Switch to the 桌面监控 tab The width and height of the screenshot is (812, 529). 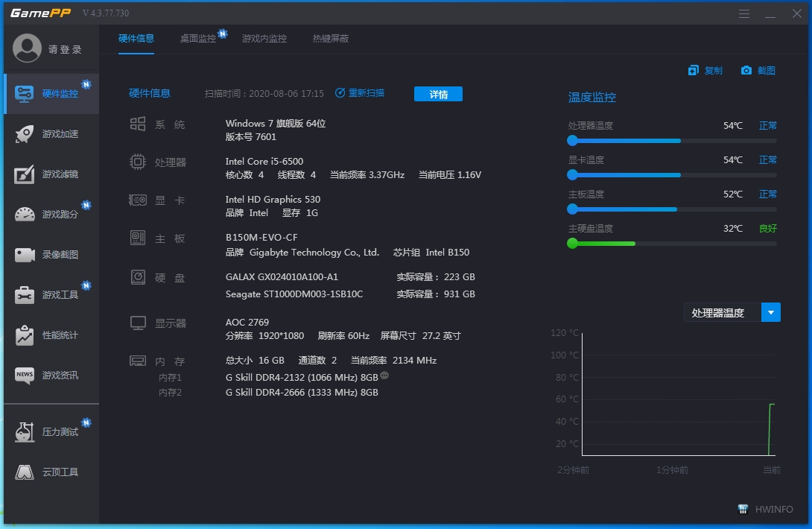tap(198, 39)
